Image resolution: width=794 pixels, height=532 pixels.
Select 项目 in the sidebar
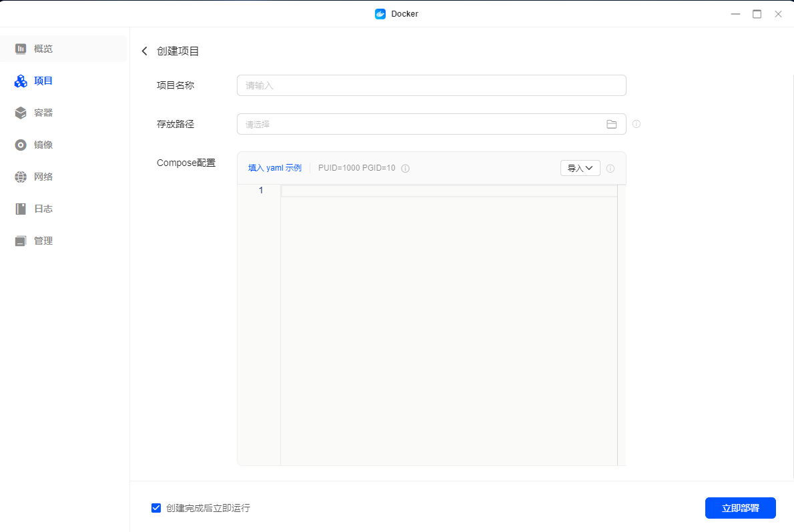pos(43,80)
